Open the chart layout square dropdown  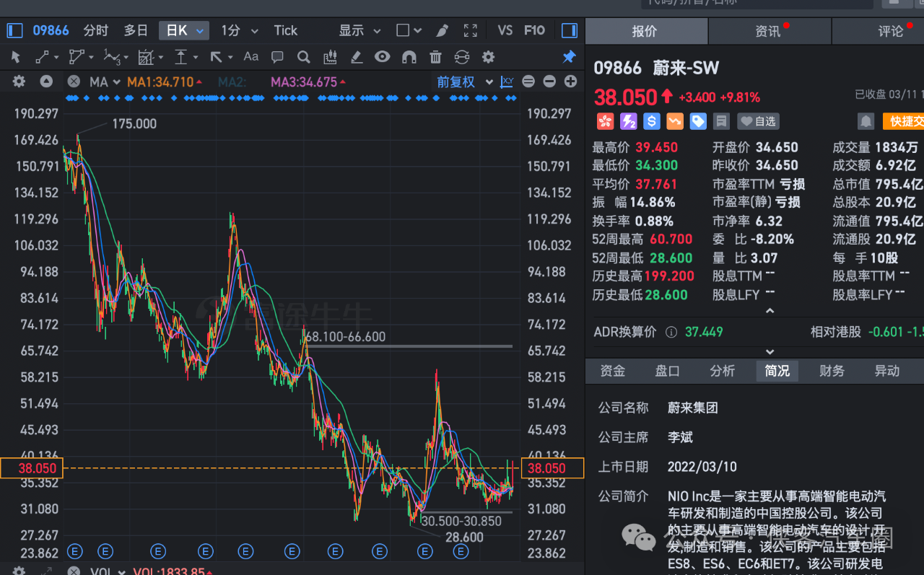410,30
